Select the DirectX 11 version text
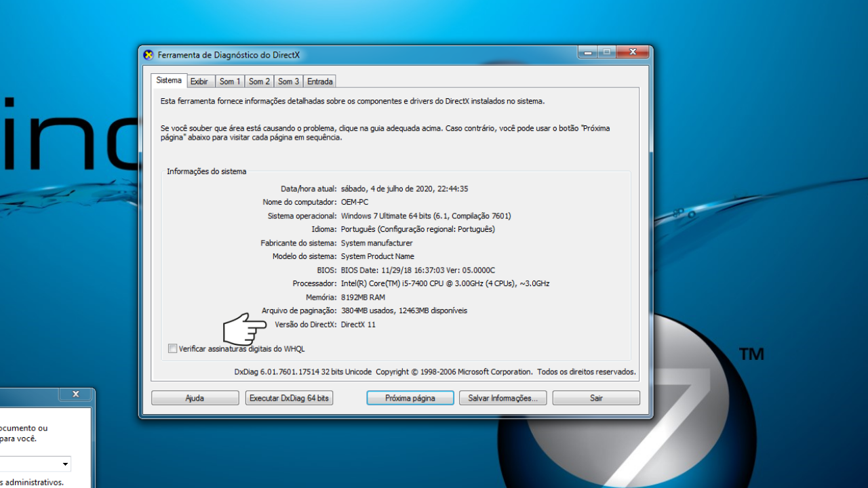The image size is (868, 488). click(358, 325)
